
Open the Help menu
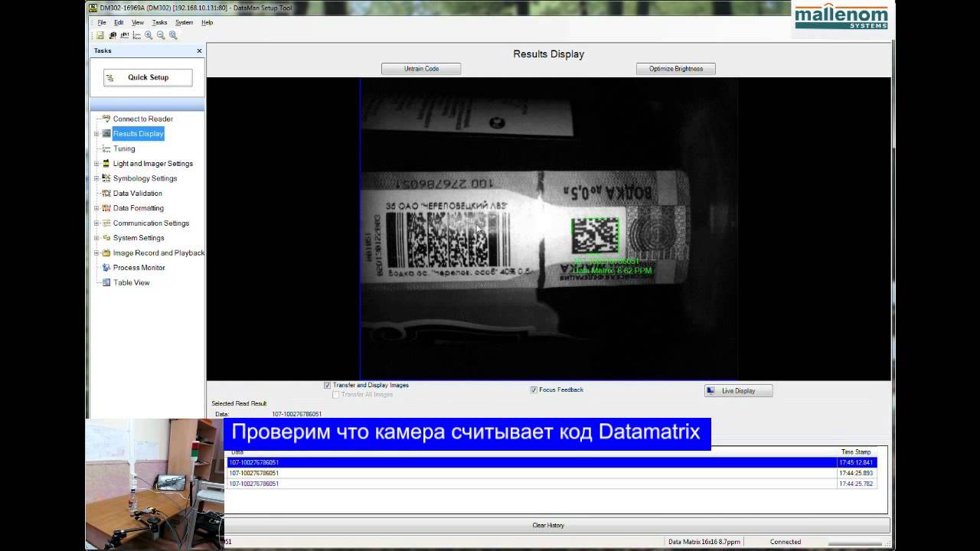click(207, 22)
